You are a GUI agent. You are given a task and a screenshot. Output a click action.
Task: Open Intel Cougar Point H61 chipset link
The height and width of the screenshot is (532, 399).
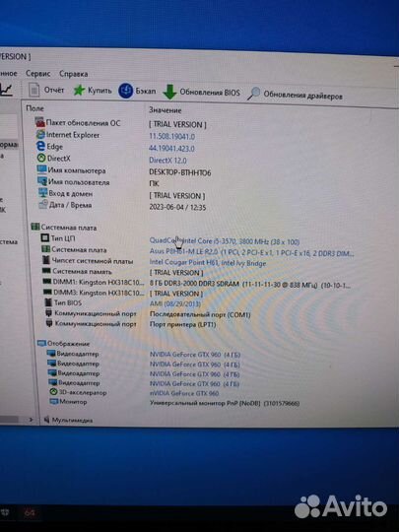tap(208, 263)
